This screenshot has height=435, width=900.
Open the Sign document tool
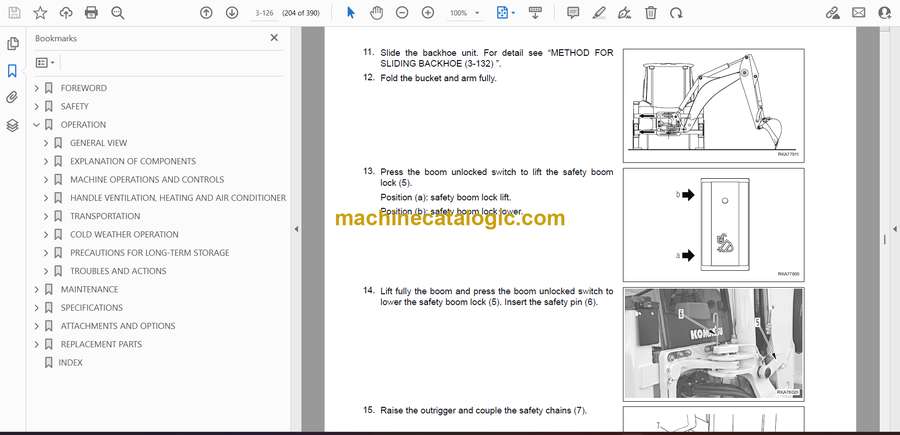click(x=625, y=13)
